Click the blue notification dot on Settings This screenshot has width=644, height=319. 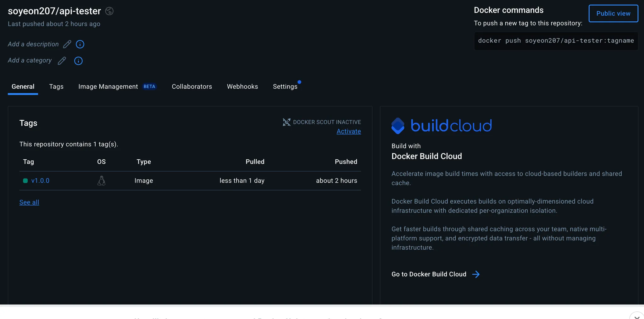coord(299,82)
